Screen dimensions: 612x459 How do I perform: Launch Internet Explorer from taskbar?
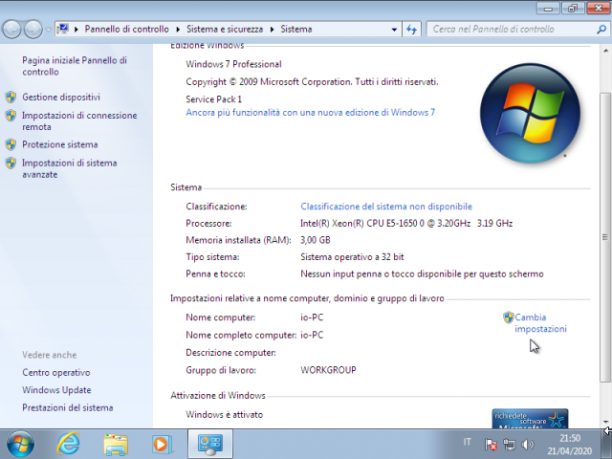(x=68, y=444)
